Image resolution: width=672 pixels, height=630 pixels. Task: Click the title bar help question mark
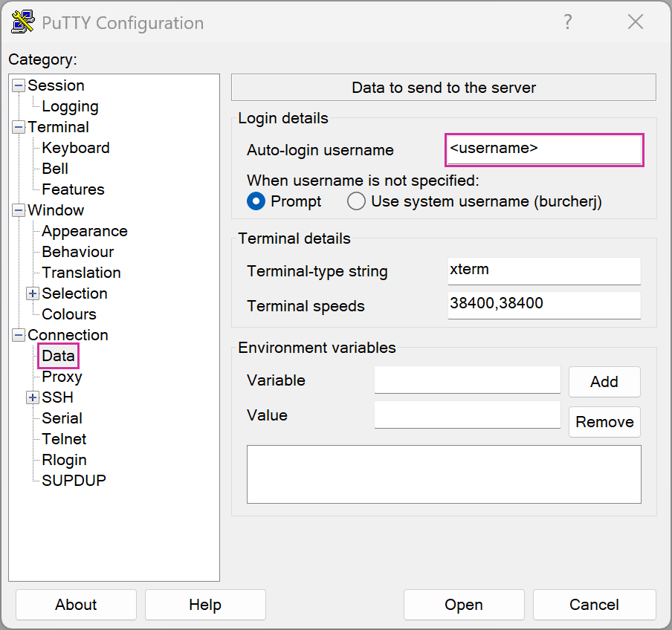(568, 22)
